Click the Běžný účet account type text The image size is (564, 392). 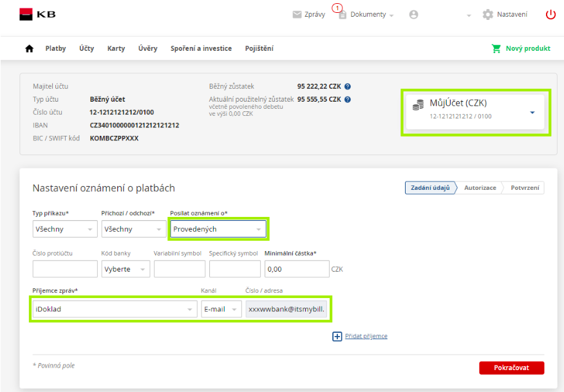click(108, 99)
